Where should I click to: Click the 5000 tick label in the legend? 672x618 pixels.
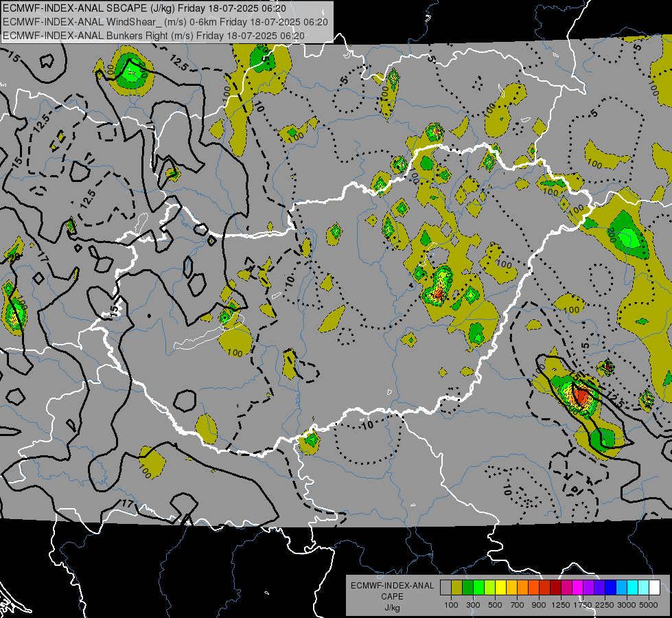tap(649, 605)
